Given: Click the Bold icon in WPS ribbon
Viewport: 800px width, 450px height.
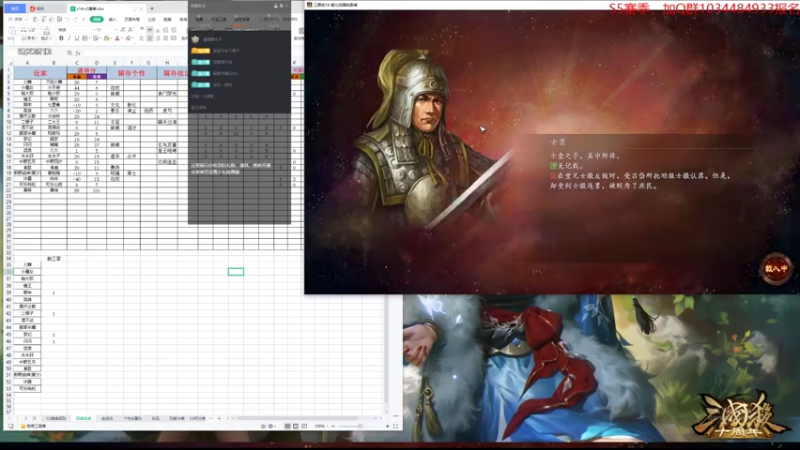Looking at the screenshot, I should point(61,38).
